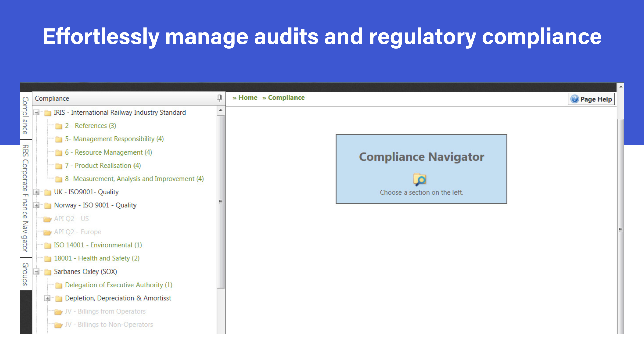
Task: Select the 7 - Product Realisation tree item
Action: [103, 165]
